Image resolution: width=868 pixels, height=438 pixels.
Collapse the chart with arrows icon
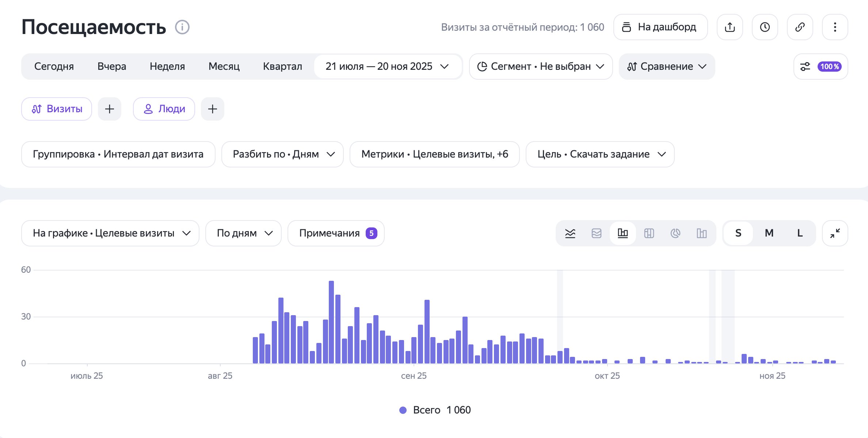[835, 233]
